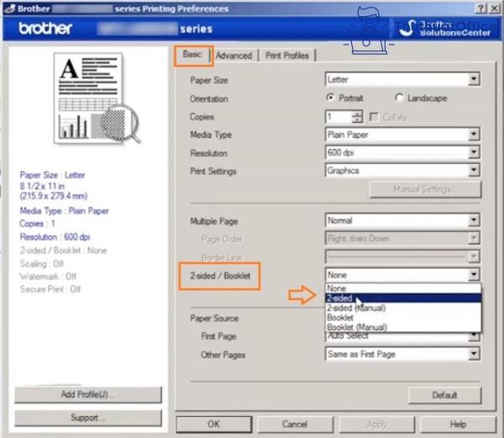Click the Cancel button

[295, 425]
